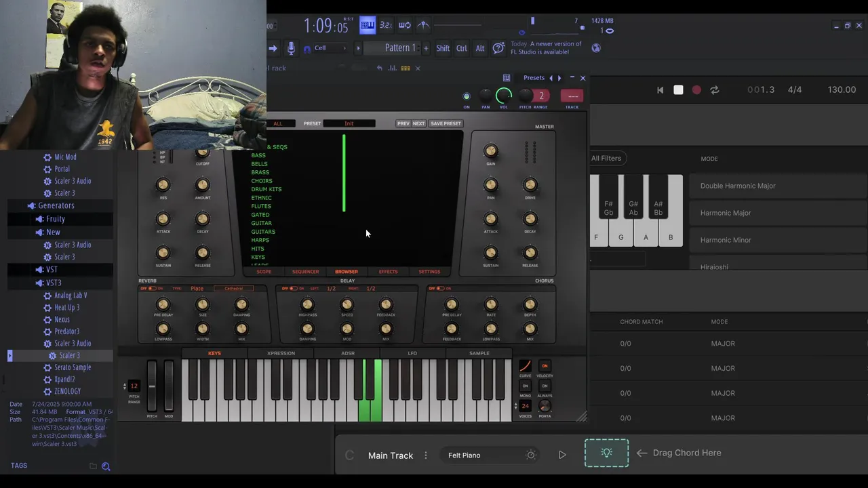Click the velocity curve icon
This screenshot has height=488, width=868.
[525, 366]
